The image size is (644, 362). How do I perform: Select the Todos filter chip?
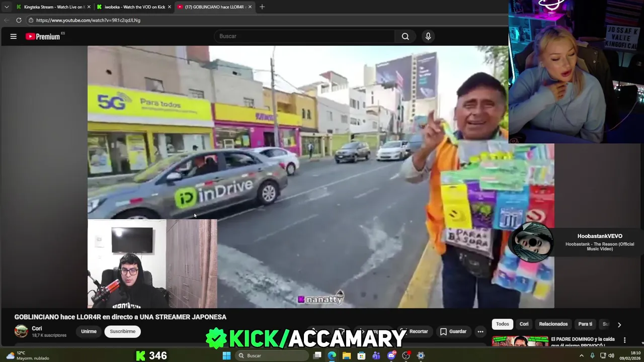[503, 324]
